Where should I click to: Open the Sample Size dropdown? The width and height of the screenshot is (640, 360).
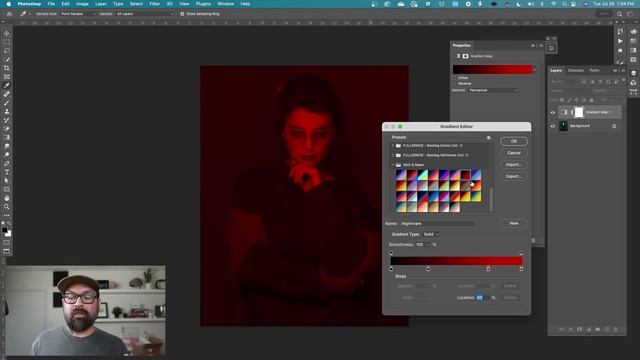[x=78, y=14]
